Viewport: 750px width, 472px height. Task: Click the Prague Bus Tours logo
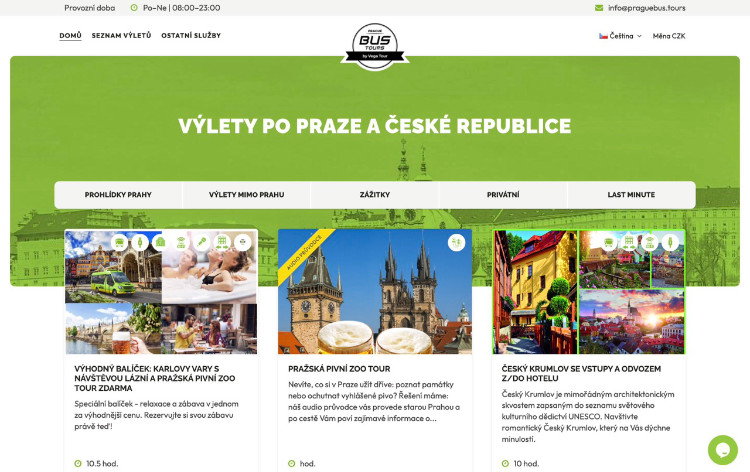[x=375, y=46]
